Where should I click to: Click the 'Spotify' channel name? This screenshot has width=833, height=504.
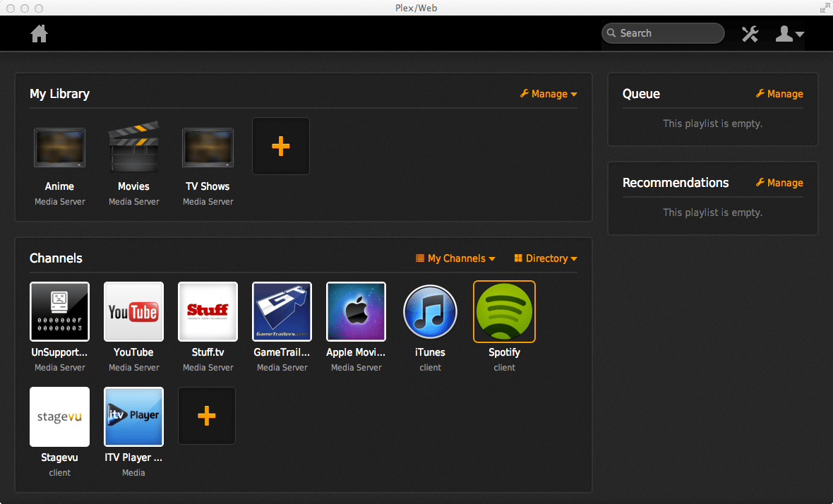coord(504,353)
